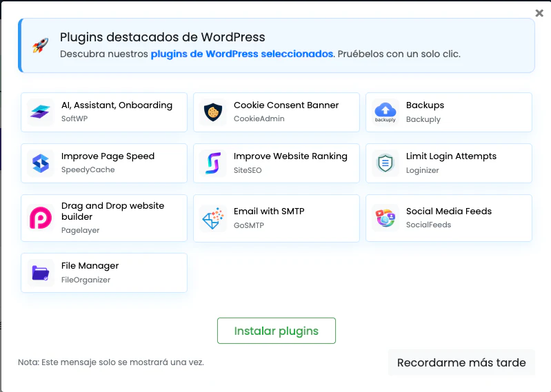Click the Backuply plugin name text
This screenshot has height=392, width=551.
[423, 119]
